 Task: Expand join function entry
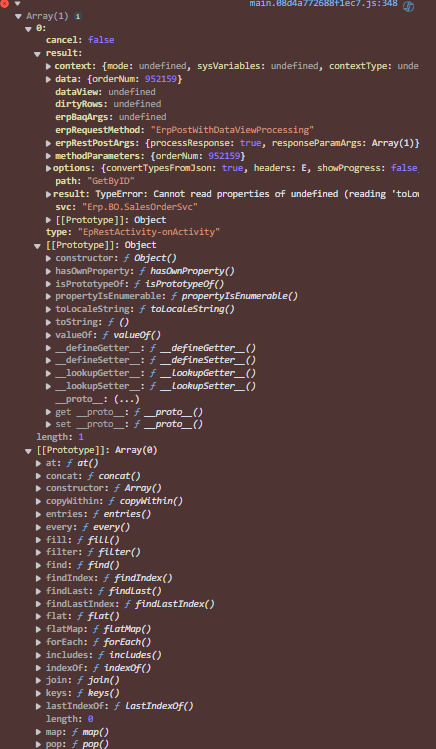[x=39, y=680]
